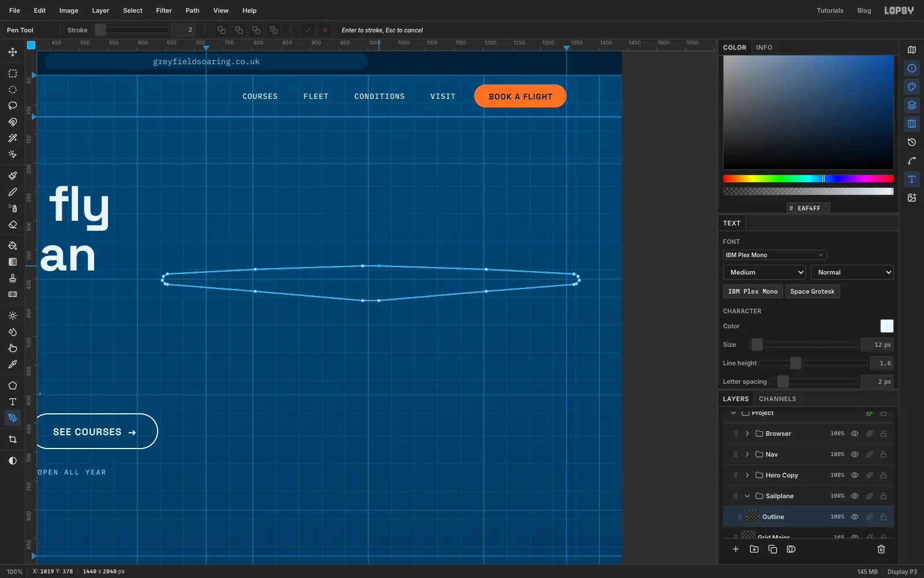Create a new layer group
This screenshot has height=578, width=924.
pos(754,549)
